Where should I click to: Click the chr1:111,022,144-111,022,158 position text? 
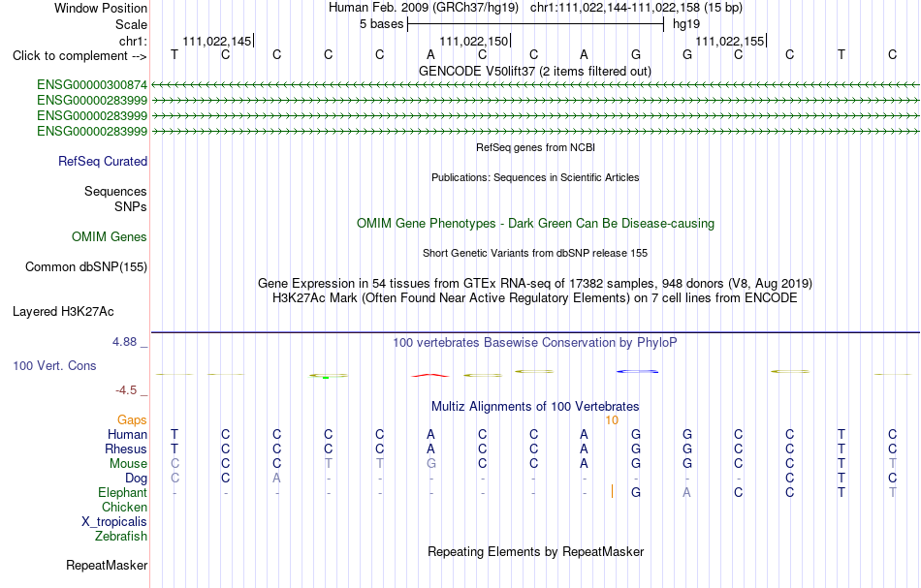coord(636,8)
